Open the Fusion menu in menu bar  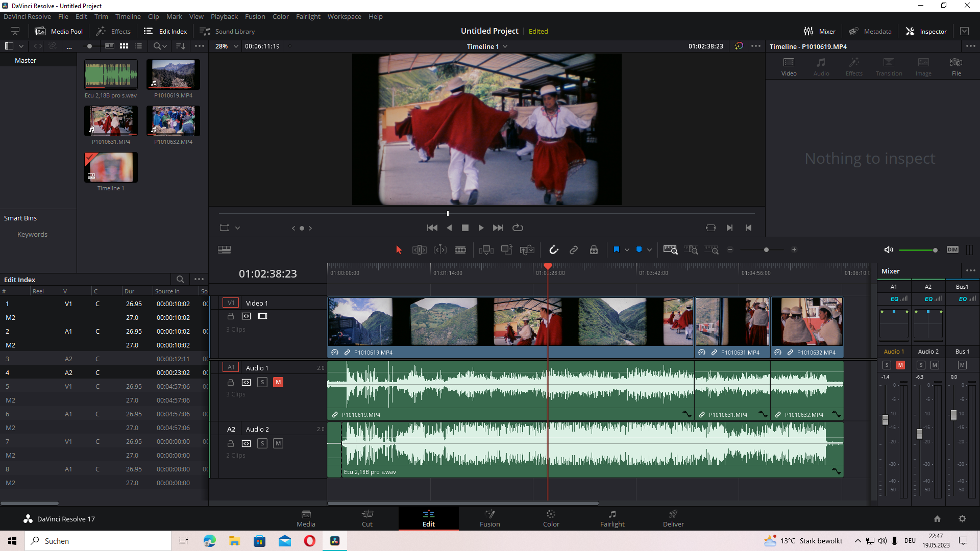pyautogui.click(x=255, y=16)
